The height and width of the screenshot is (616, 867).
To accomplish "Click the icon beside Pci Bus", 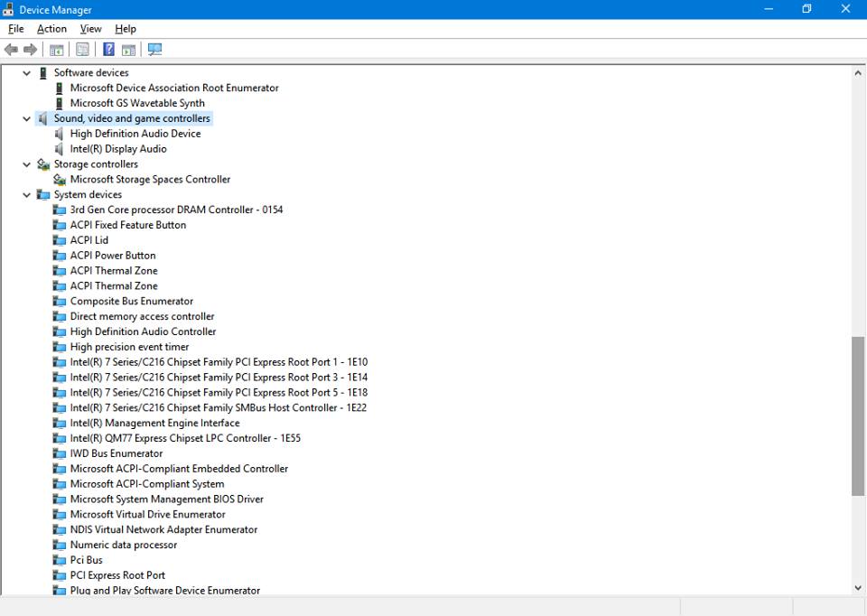I will tap(60, 560).
